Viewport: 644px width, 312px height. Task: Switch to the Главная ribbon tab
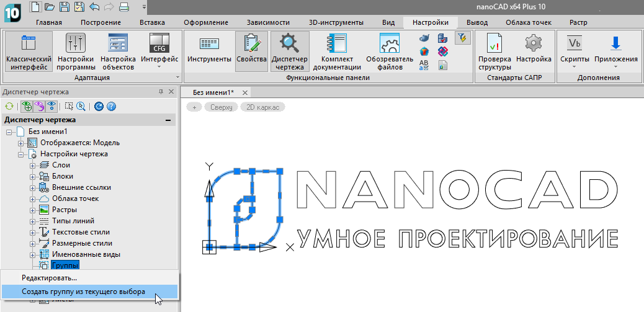49,22
